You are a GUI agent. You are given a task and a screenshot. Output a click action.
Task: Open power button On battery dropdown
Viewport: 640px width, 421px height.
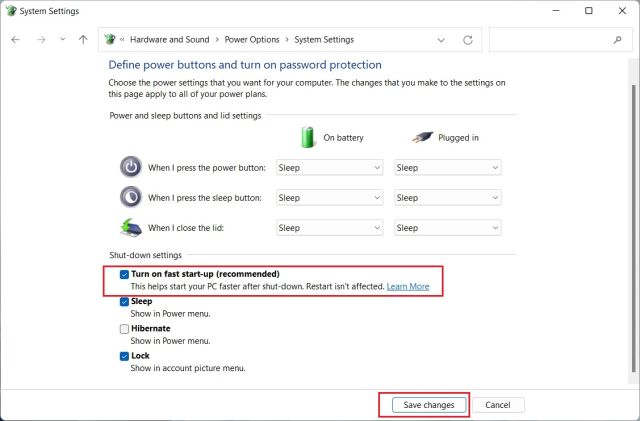tap(329, 168)
